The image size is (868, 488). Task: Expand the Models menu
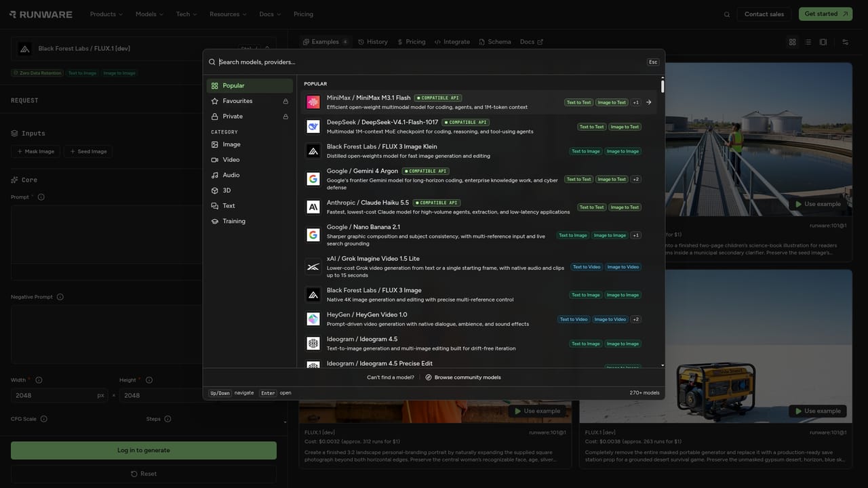149,14
